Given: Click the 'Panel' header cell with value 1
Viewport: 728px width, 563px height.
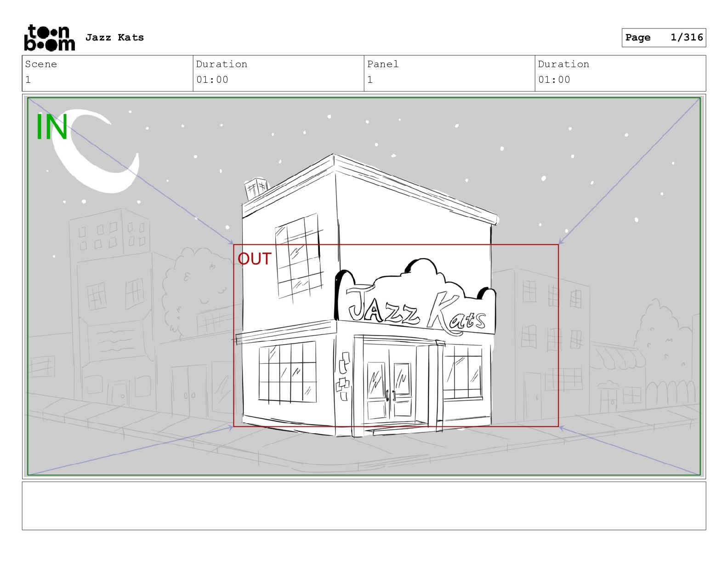Looking at the screenshot, I should click(x=449, y=73).
